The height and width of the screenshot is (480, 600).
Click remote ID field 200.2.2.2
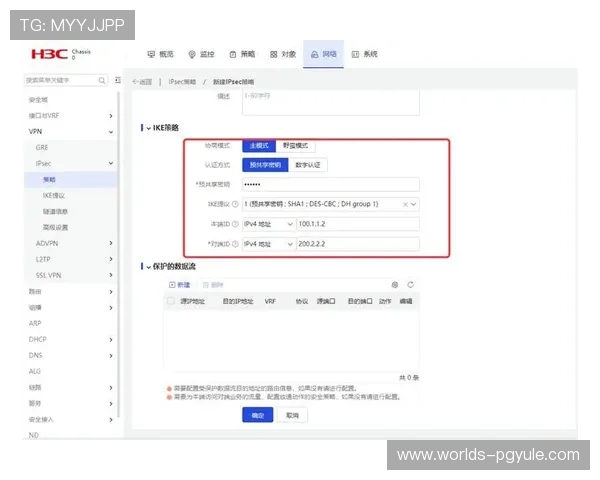[358, 244]
